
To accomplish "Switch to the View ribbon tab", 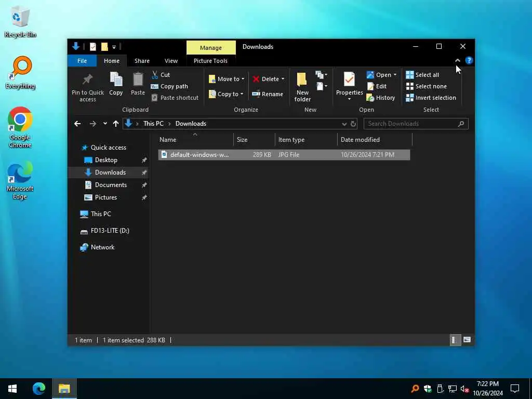I will [171, 61].
